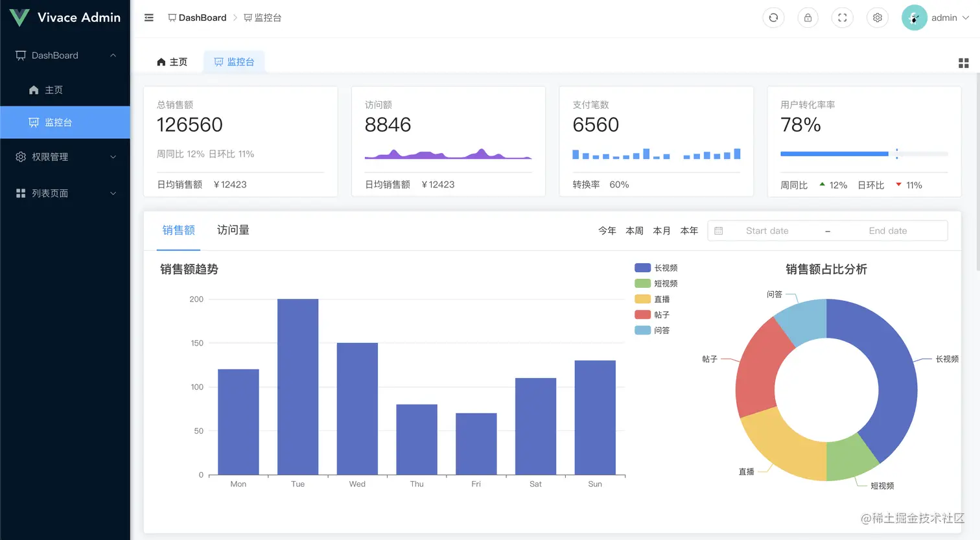
Task: Toggle 直播 legend series visibility
Action: (x=652, y=299)
